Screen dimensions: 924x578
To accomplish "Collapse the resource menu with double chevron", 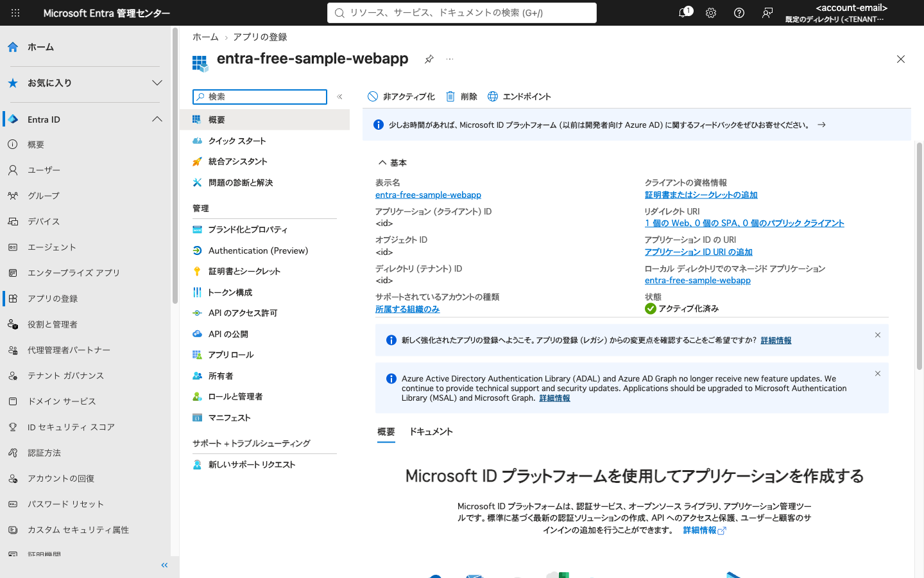I will (340, 96).
